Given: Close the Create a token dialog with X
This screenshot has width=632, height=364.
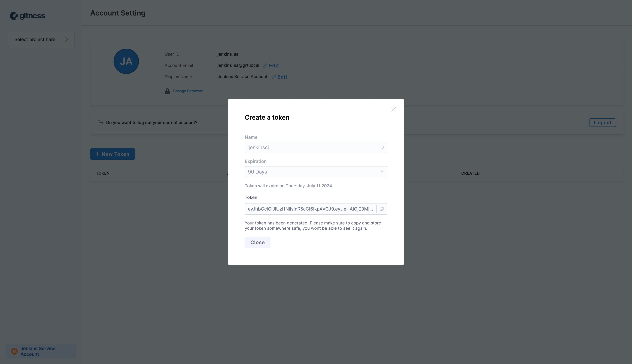Looking at the screenshot, I should point(393,109).
